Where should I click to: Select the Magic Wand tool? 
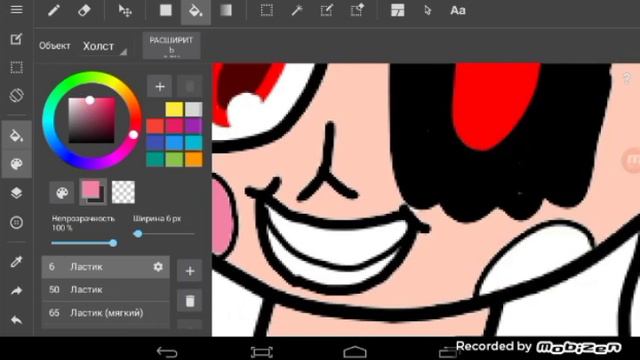[297, 10]
